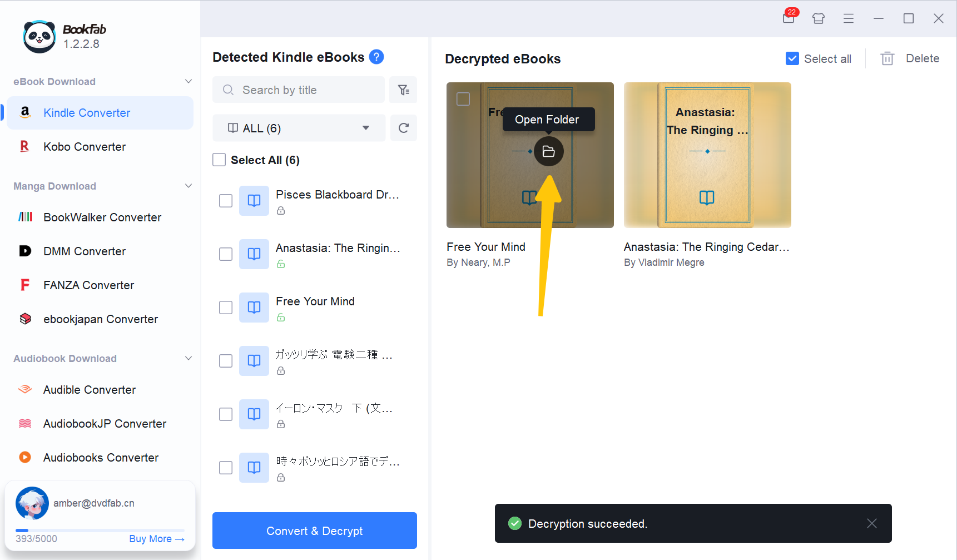This screenshot has height=560, width=957.
Task: Click lock icon under Pisces Blackboard
Action: (x=281, y=211)
